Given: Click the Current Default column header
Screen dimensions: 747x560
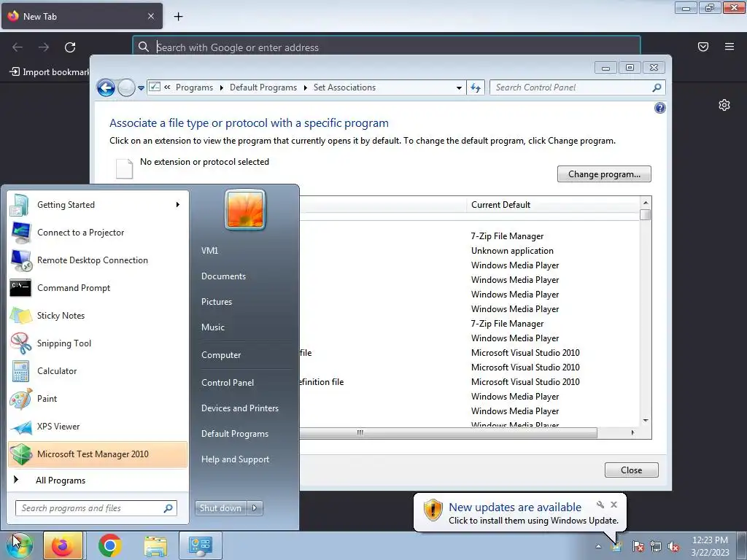Looking at the screenshot, I should (553, 205).
